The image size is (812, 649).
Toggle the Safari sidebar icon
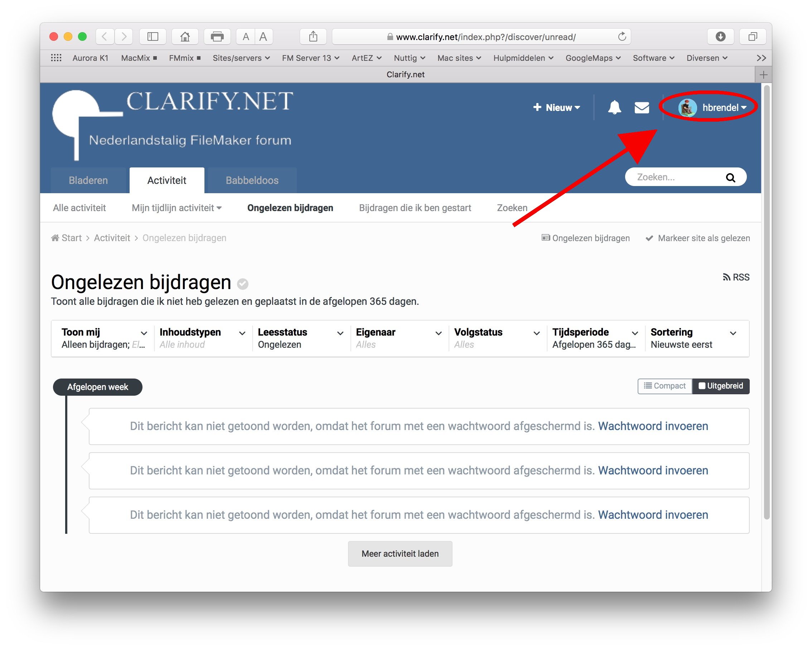tap(153, 36)
